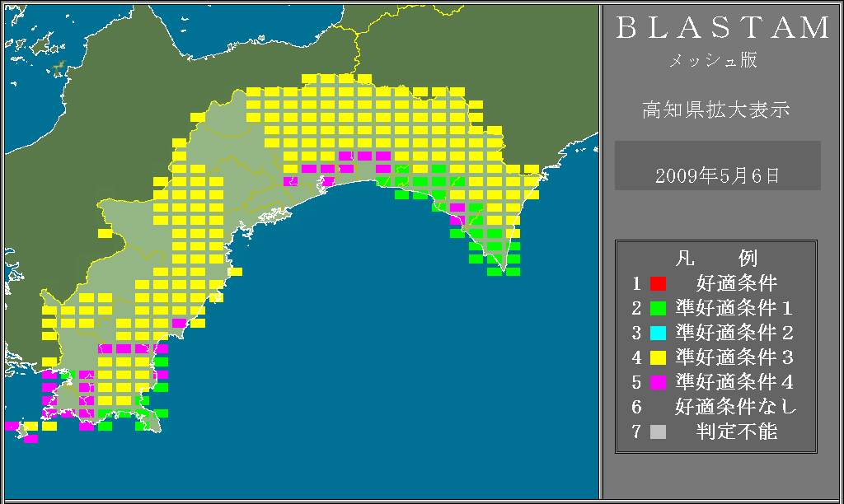
Task: Click the legend label 準好適条件1
Action: [x=734, y=308]
